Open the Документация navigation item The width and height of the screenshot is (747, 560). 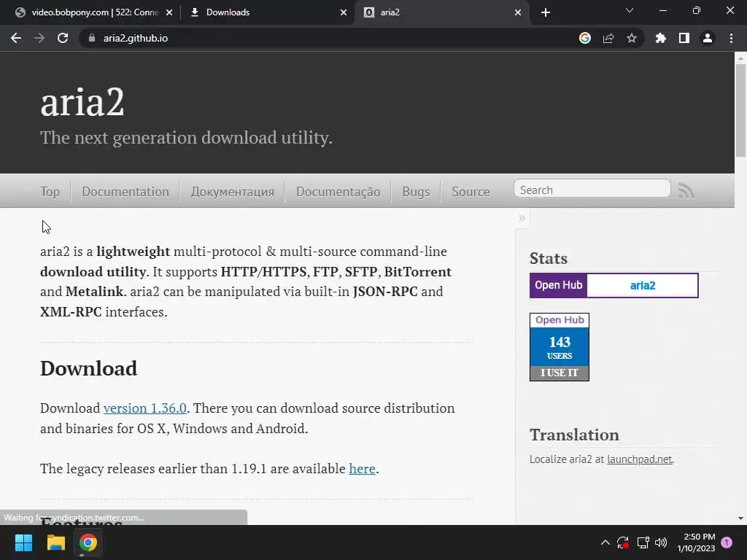(233, 192)
